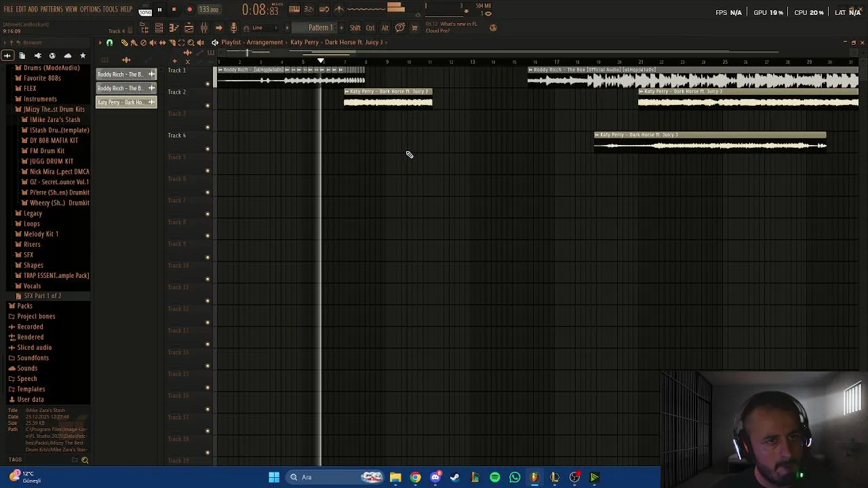Image resolution: width=868 pixels, height=488 pixels.
Task: Open the PATTERNS menu
Action: 52,9
